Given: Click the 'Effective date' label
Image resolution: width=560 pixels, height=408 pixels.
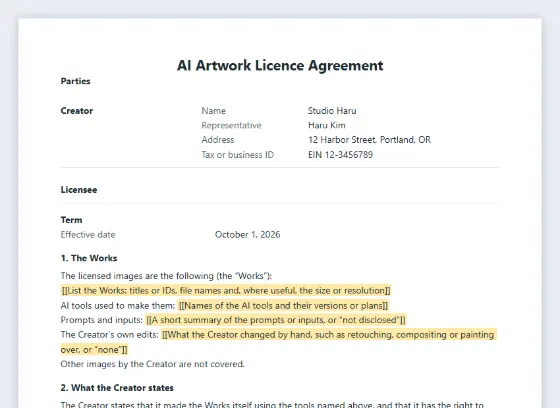Looking at the screenshot, I should coord(88,235).
